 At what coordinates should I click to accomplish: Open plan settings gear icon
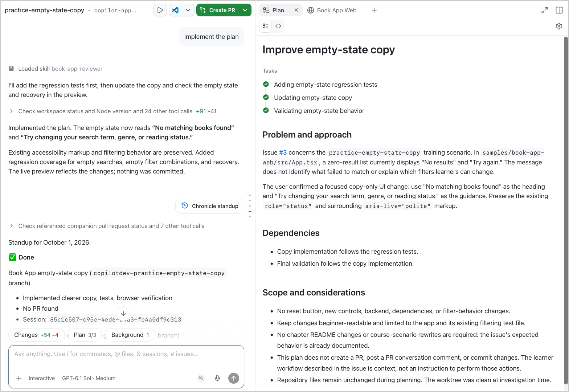(x=559, y=26)
